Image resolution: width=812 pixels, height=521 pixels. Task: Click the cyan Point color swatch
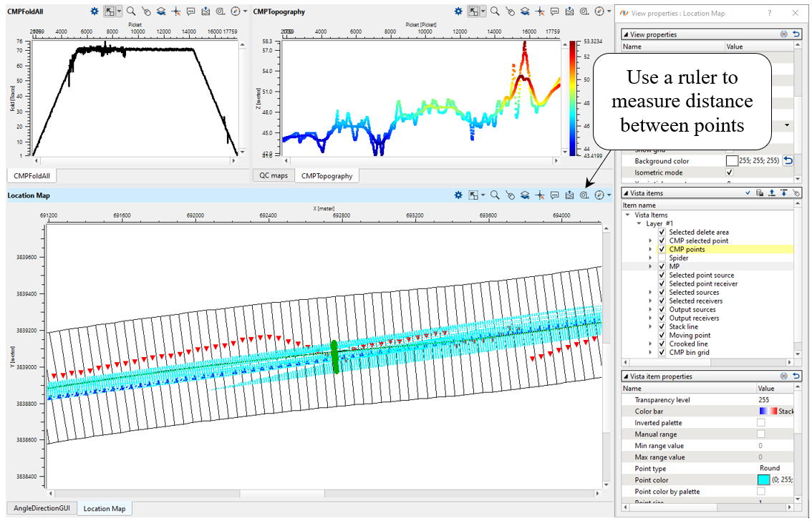pyautogui.click(x=765, y=480)
